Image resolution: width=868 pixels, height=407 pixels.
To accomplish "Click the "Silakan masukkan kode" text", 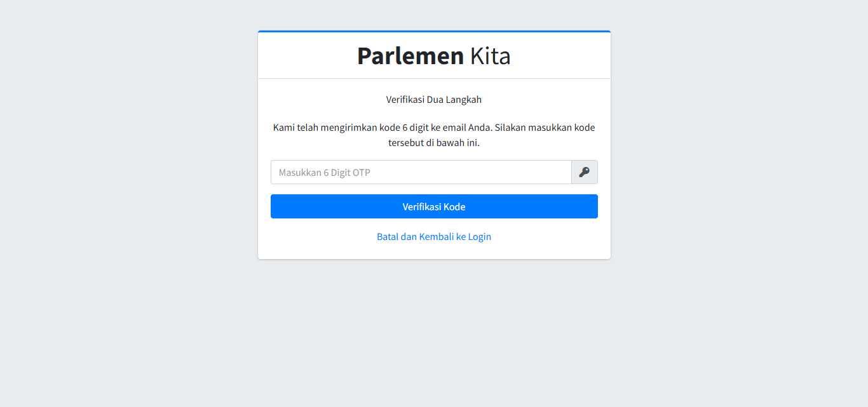I will [x=545, y=128].
